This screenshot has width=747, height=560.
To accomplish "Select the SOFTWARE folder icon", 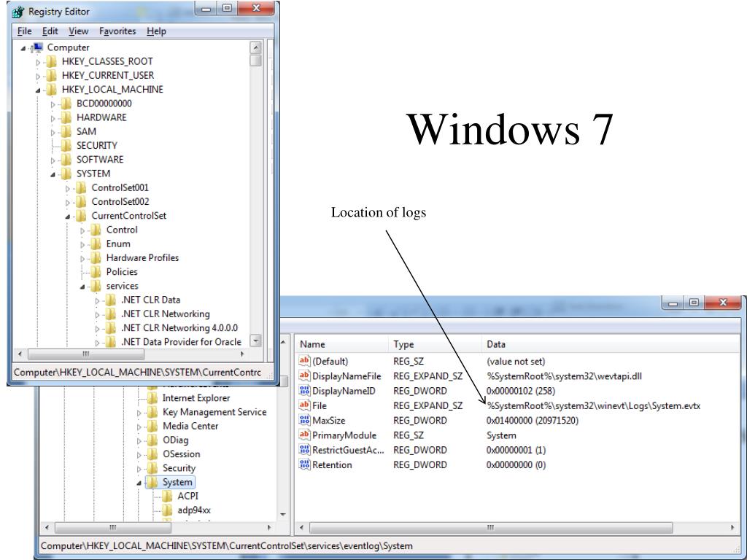I will click(66, 160).
